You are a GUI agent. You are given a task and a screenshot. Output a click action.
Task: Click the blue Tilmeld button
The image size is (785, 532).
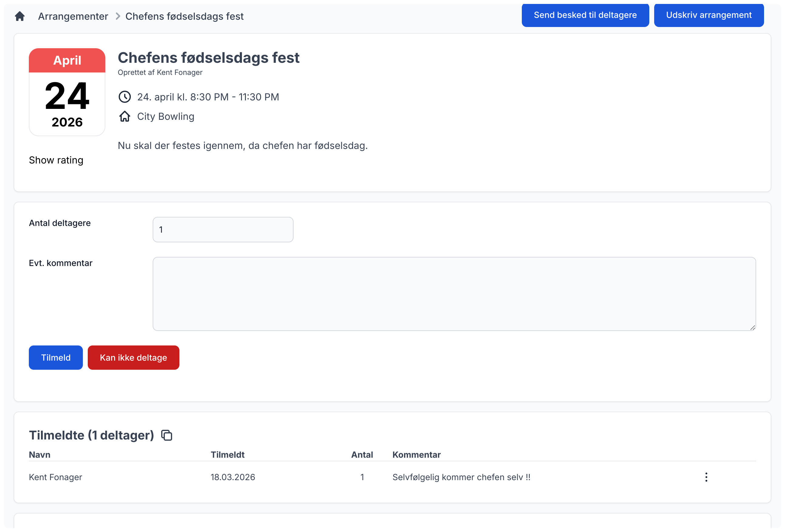(x=56, y=358)
